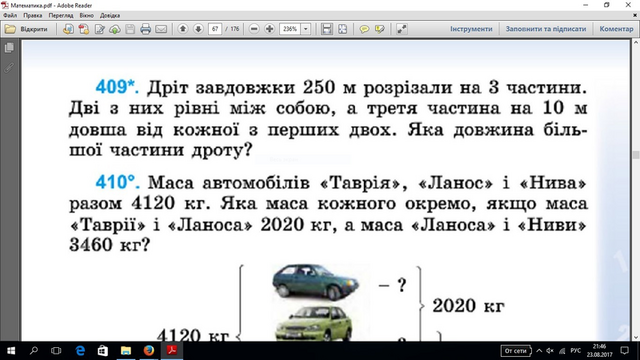Go to previous page with up arrow

click(x=183, y=29)
